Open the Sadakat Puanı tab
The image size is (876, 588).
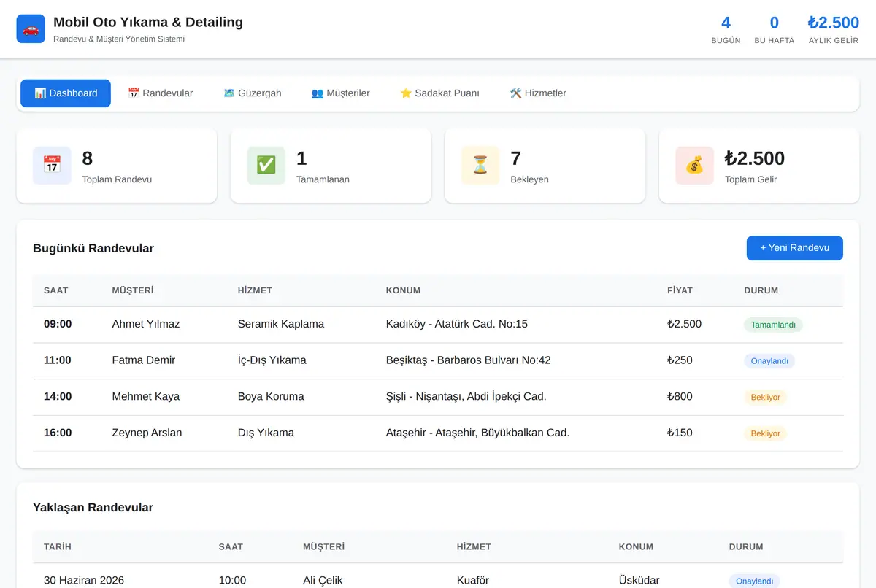(x=440, y=93)
